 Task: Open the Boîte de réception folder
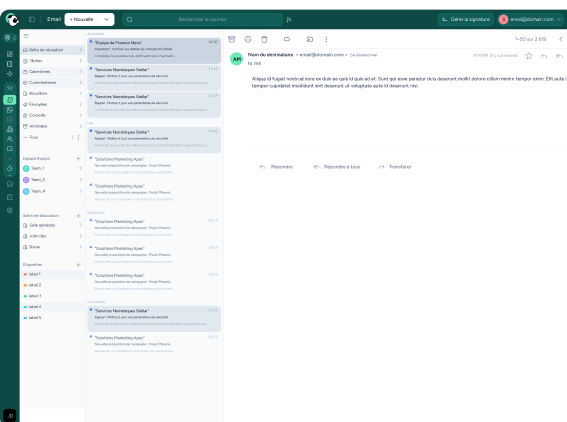[x=52, y=50]
